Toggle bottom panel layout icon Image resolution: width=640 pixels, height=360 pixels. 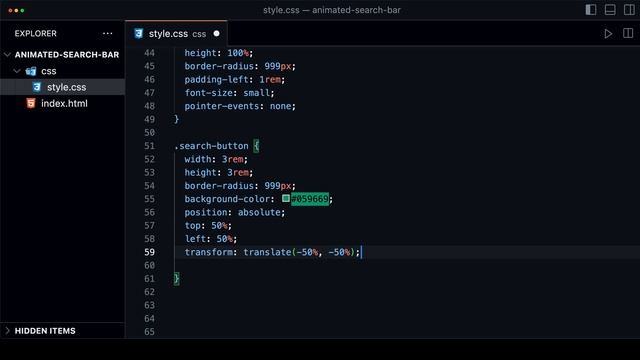610,10
